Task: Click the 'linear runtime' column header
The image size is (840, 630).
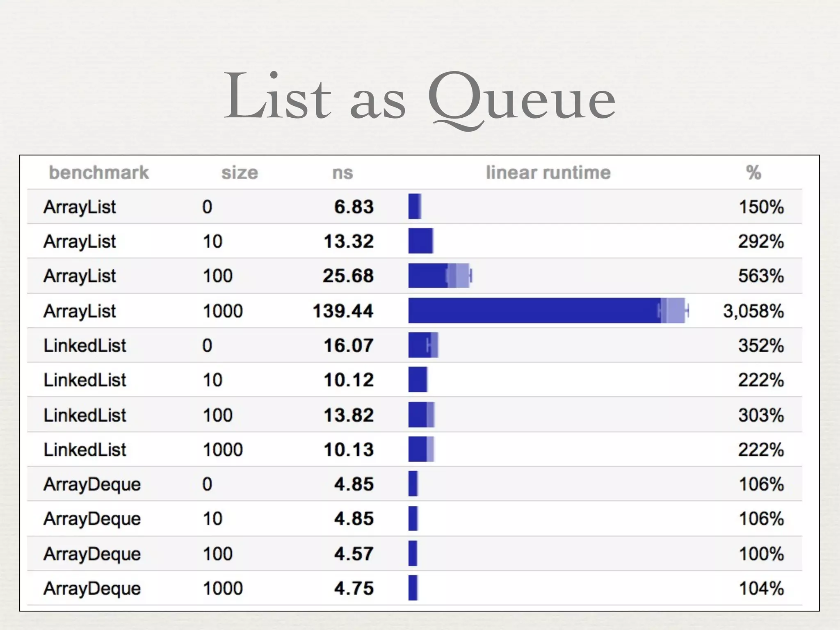Action: coord(548,172)
